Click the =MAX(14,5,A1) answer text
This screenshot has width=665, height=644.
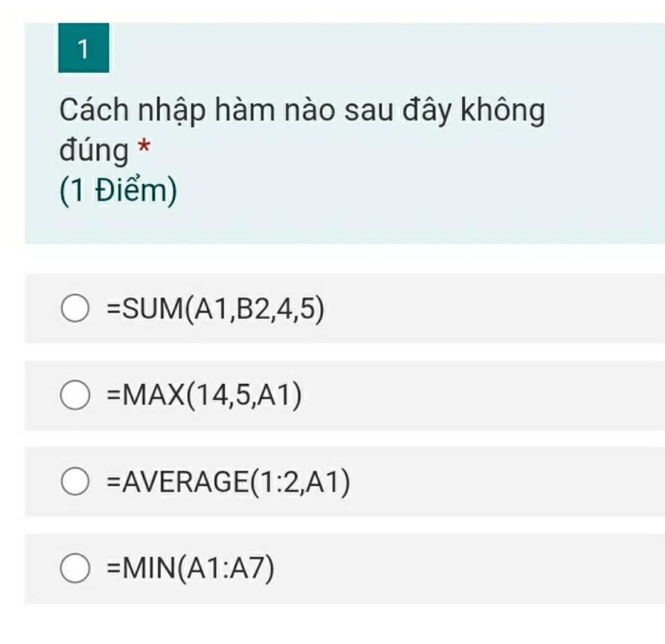pos(204,396)
